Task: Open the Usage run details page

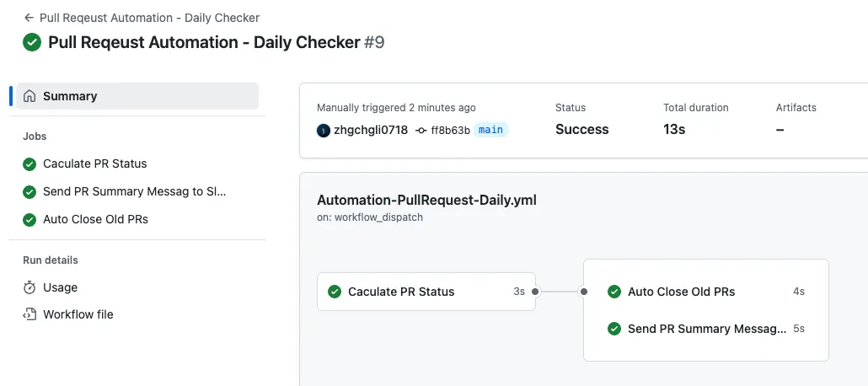Action: tap(60, 287)
